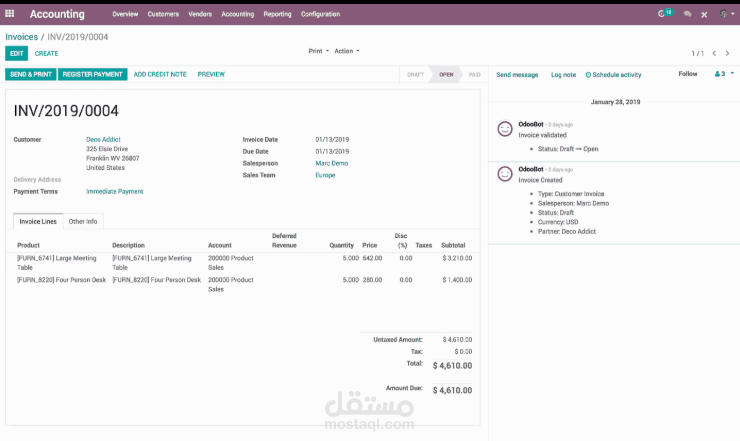The height and width of the screenshot is (441, 740).
Task: Click the Accounting app title
Action: [57, 14]
